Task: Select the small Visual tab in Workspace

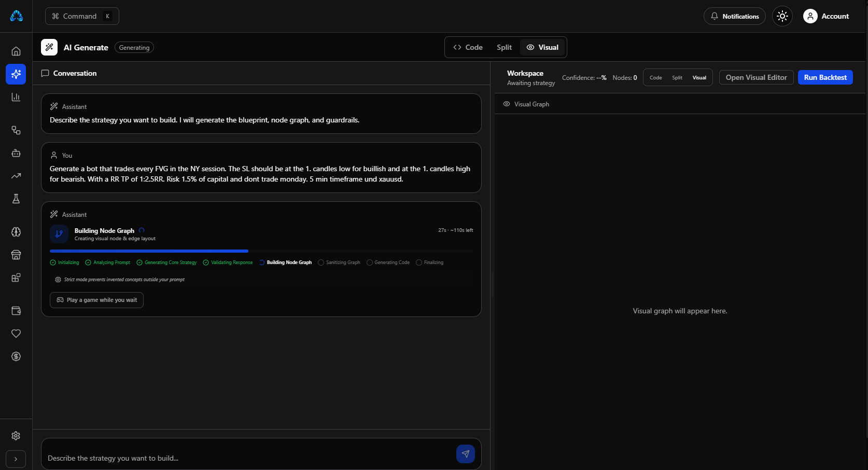Action: point(699,77)
